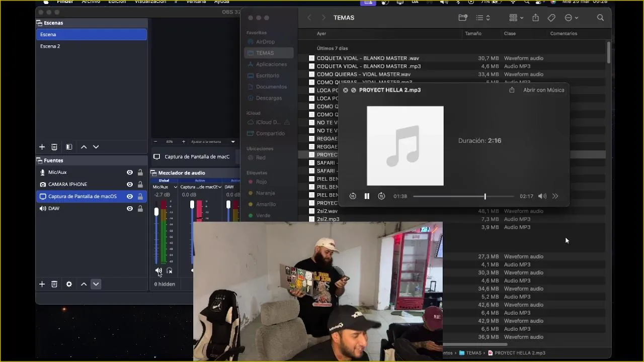Hide Captura de Pantalla de macOS source
This screenshot has height=362, width=644.
130,197
